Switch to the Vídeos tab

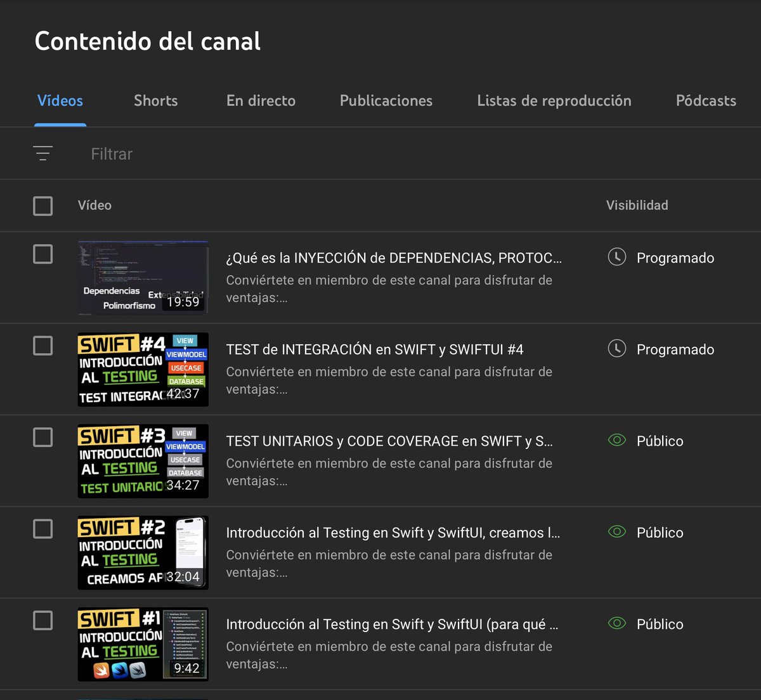click(60, 101)
